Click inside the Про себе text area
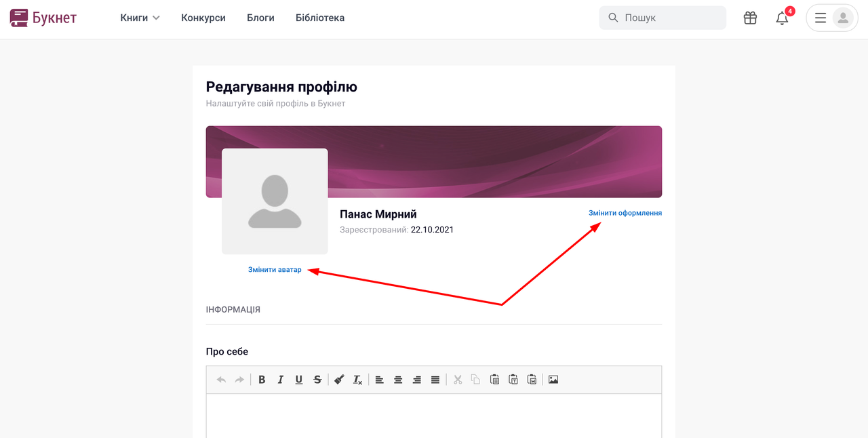This screenshot has width=868, height=438. tap(434, 416)
